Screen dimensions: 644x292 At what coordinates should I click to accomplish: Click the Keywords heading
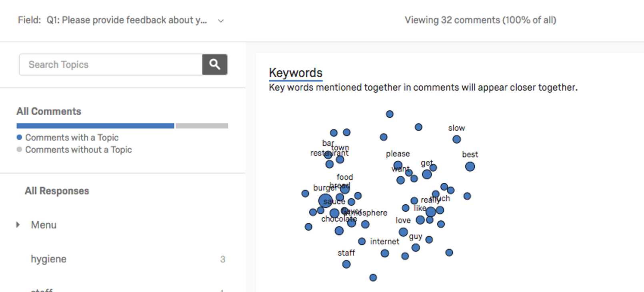tap(296, 73)
